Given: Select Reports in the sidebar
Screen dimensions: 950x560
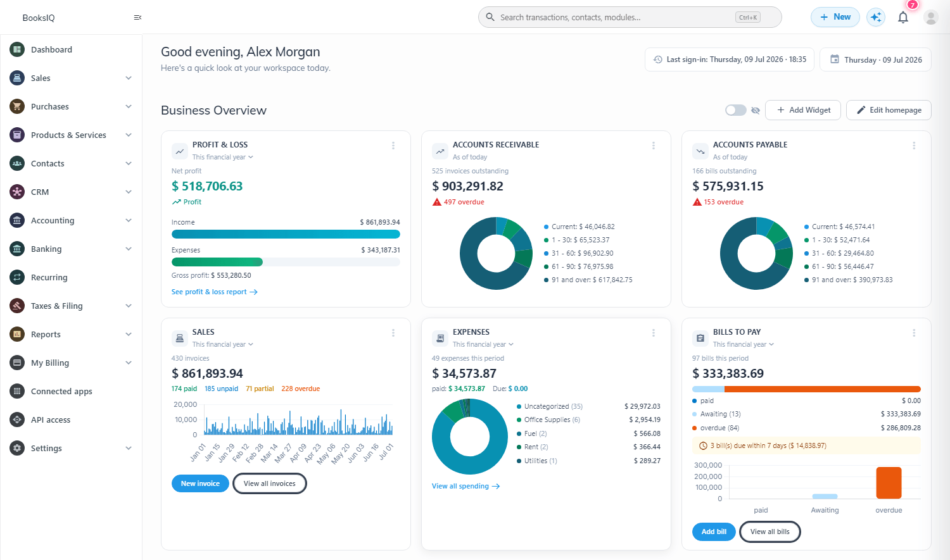Looking at the screenshot, I should (x=71, y=334).
